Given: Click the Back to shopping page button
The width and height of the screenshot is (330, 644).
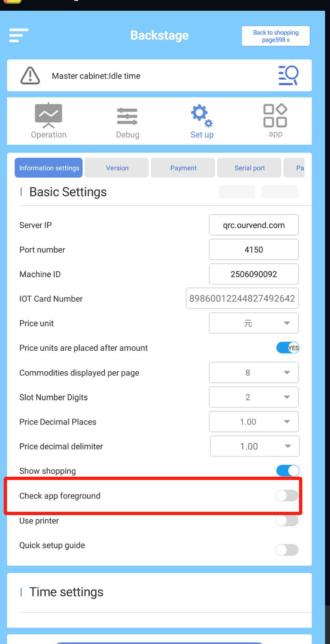Looking at the screenshot, I should tap(275, 36).
